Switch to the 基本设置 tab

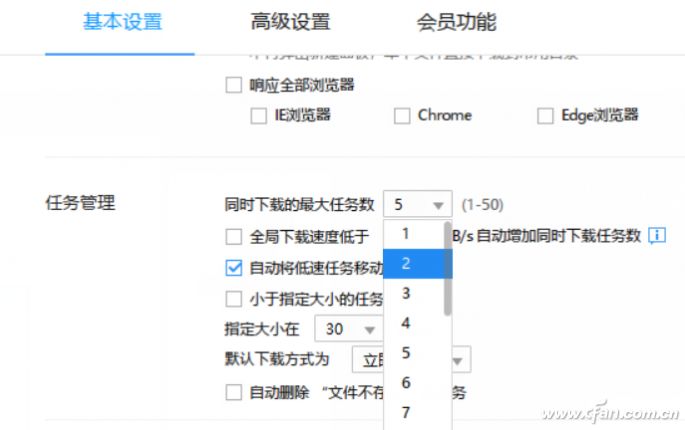[122, 22]
